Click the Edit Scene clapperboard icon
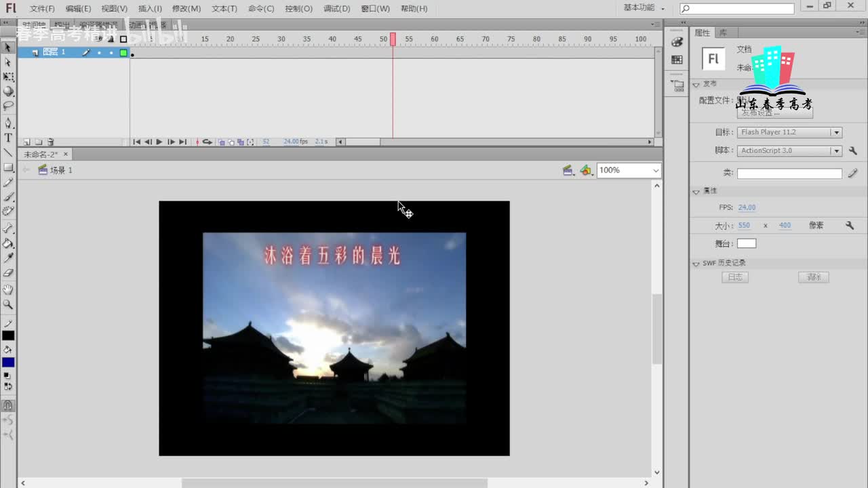 coord(568,170)
